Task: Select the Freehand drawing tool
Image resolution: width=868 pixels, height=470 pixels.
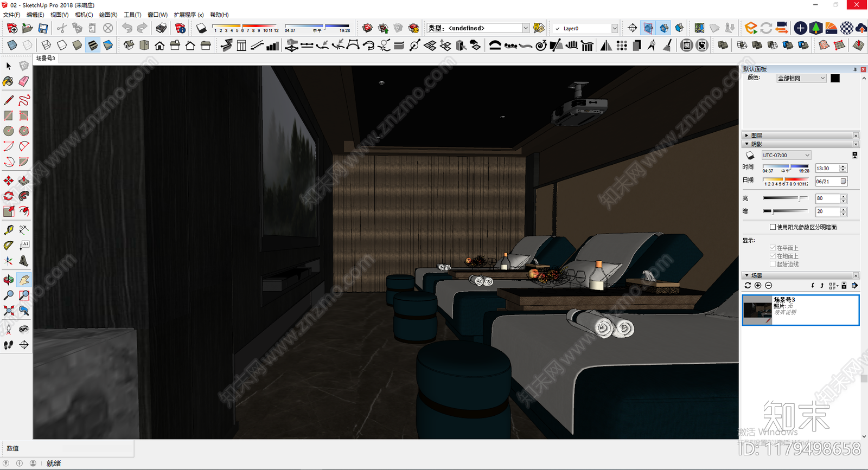Action: (x=24, y=100)
